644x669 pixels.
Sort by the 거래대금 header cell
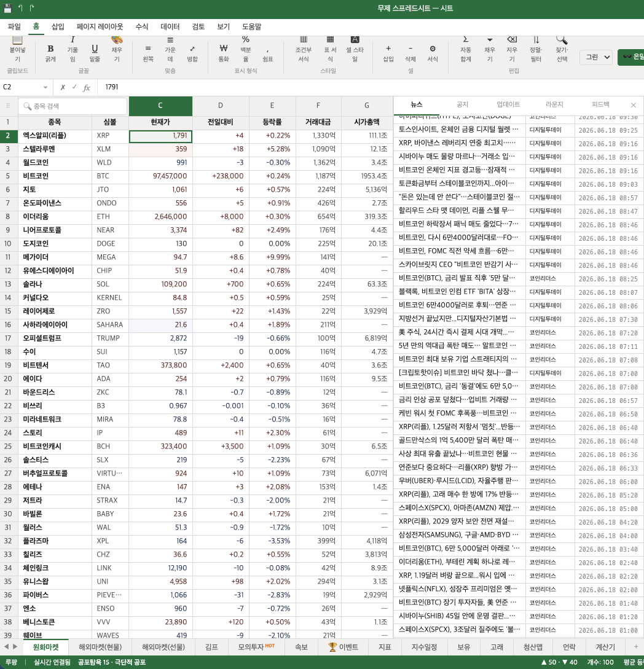(x=318, y=122)
